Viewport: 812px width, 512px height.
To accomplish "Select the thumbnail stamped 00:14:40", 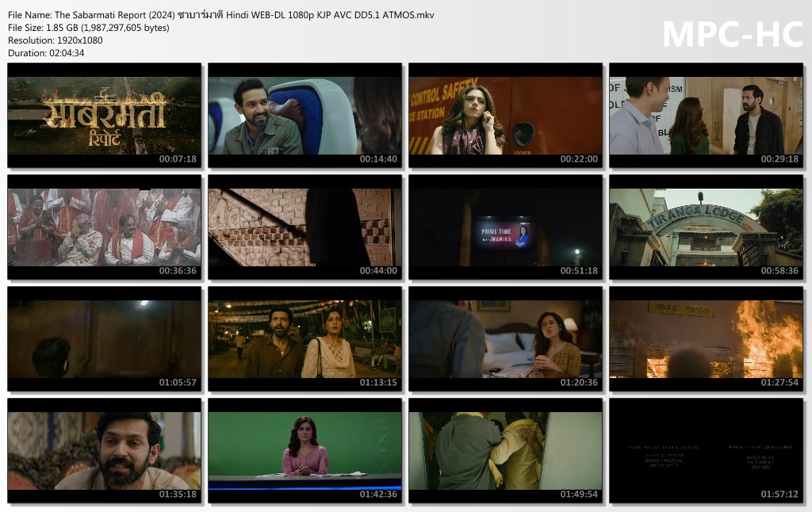I will 305,115.
